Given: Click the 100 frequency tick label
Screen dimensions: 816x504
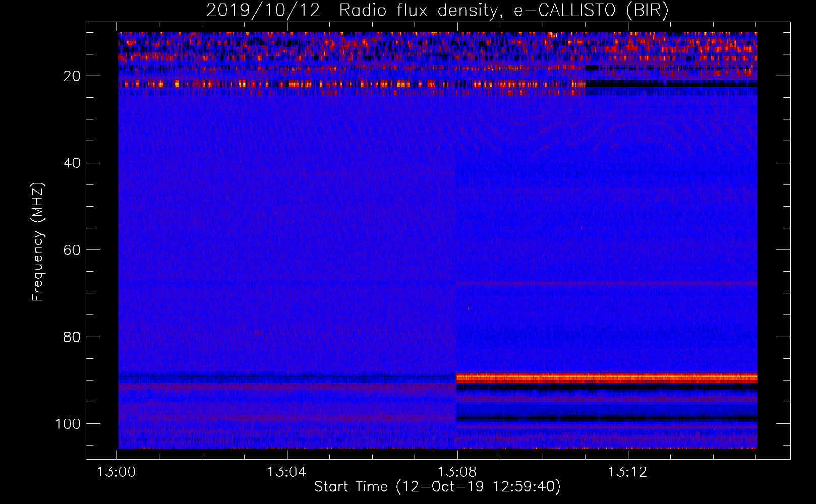Looking at the screenshot, I should coord(68,423).
